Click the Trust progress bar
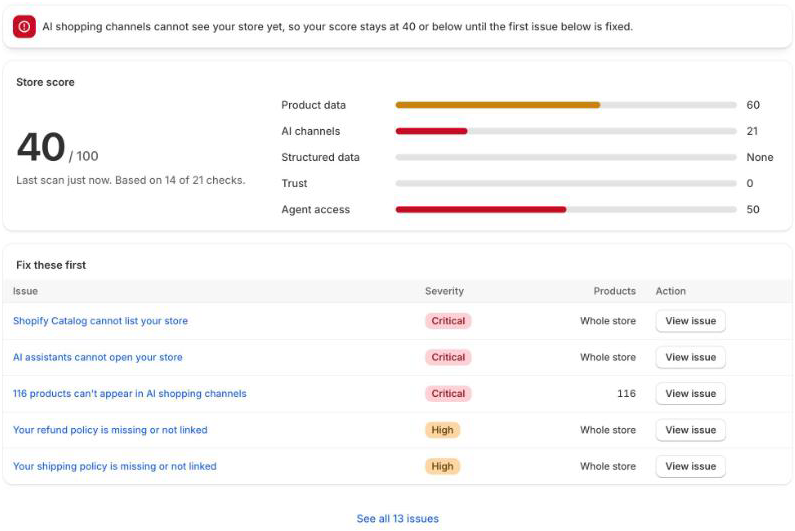The height and width of the screenshot is (531, 795). click(566, 184)
